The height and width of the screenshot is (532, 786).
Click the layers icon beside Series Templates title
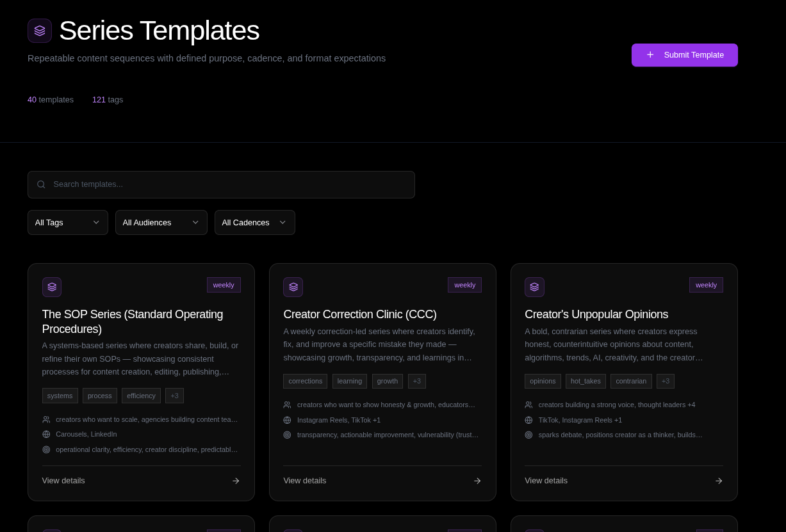(40, 31)
